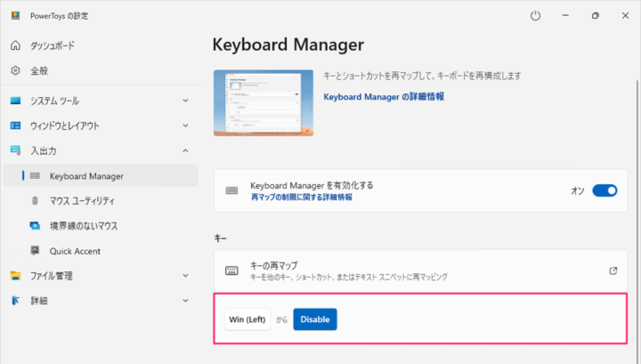
Task: Click ファイル管理 section label
Action: [x=52, y=276]
